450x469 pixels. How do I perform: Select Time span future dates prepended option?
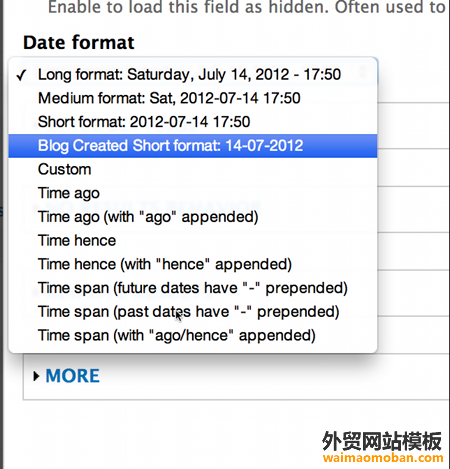pos(193,288)
